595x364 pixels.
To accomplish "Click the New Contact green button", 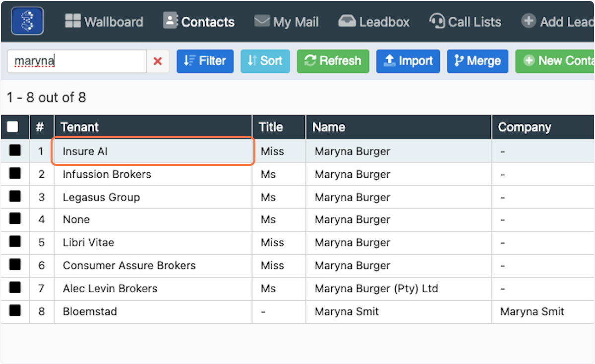I will tap(555, 61).
